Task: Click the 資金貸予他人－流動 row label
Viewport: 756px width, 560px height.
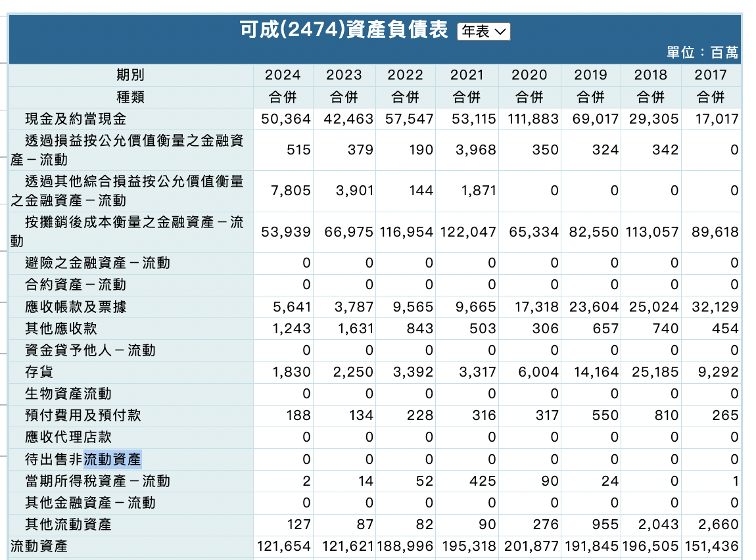Action: pos(90,350)
